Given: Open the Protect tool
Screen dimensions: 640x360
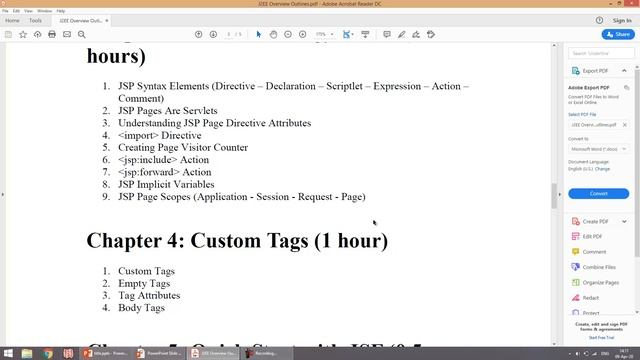Looking at the screenshot, I should [591, 313].
